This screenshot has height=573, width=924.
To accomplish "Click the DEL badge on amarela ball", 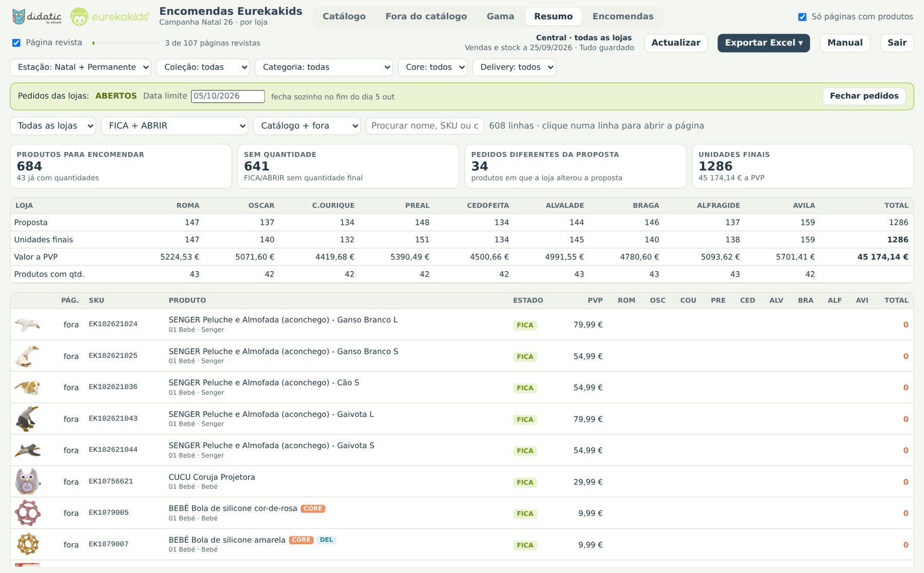I will click(326, 540).
